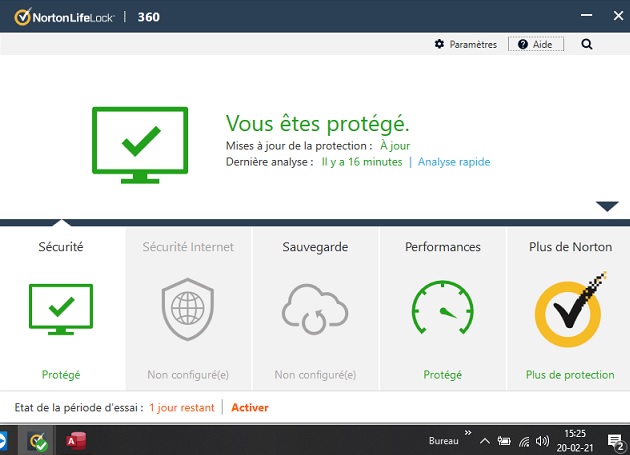Viewport: 630px width, 455px height.
Task: Click the Paramètres label
Action: [473, 45]
